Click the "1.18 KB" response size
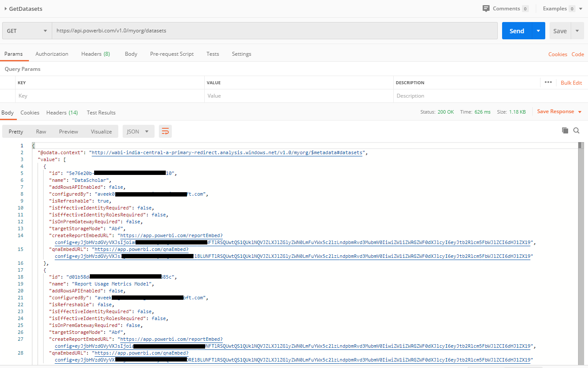588x368 pixels. click(517, 112)
